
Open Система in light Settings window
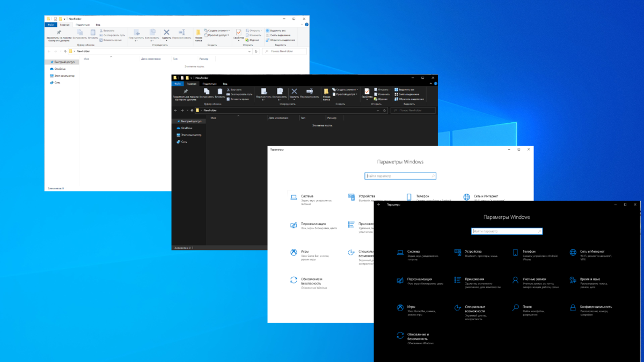click(x=312, y=198)
